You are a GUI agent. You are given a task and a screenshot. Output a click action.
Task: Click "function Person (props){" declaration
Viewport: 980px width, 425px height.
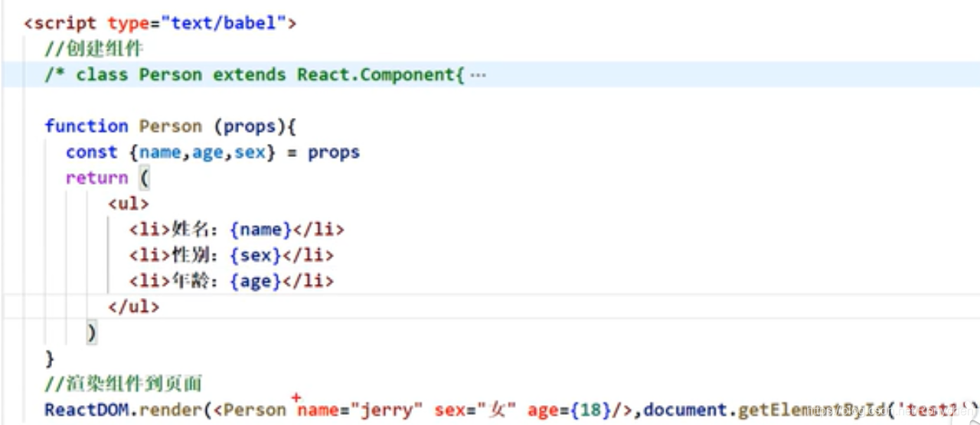[x=170, y=126]
